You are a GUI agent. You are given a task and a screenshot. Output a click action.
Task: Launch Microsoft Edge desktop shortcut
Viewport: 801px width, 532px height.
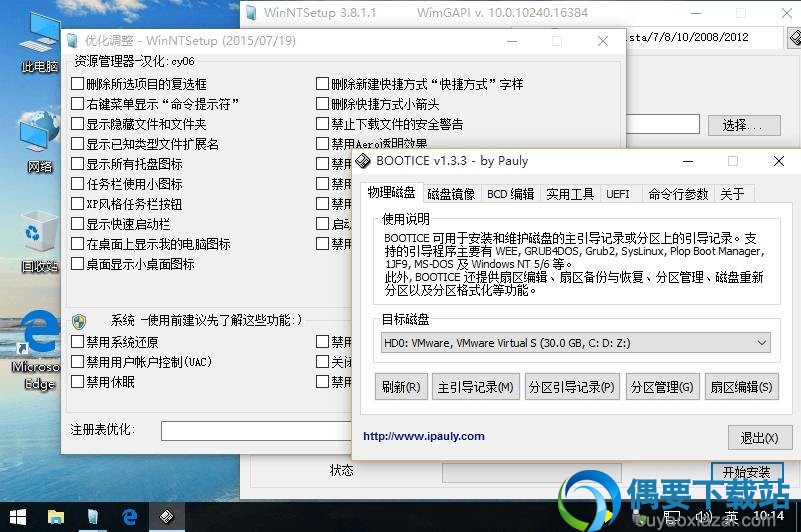36,350
